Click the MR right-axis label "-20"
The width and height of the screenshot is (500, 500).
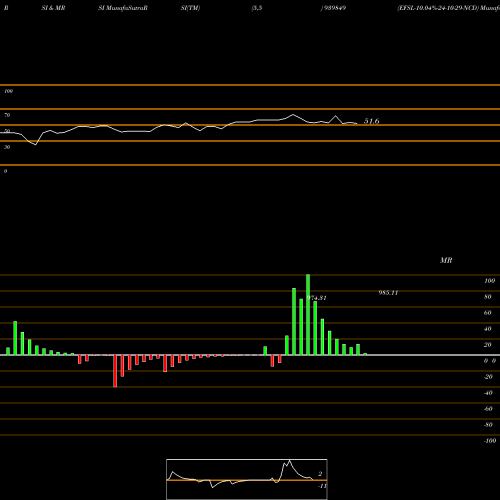(488, 377)
